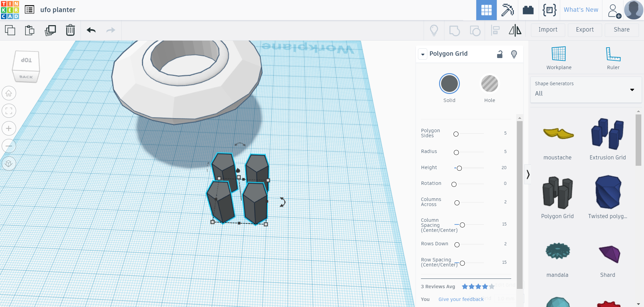Open the Shape Generators dropdown
Screen dimensions: 644x307
[585, 89]
